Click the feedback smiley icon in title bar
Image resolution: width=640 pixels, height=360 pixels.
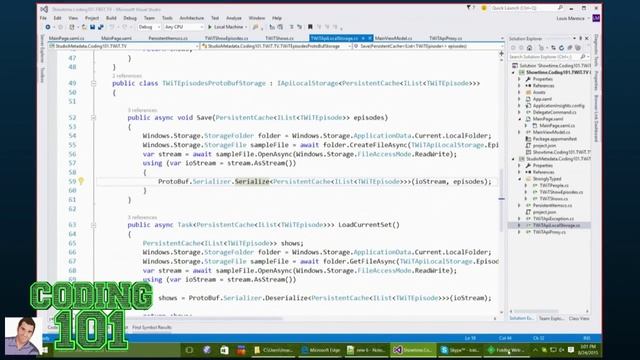pos(484,8)
